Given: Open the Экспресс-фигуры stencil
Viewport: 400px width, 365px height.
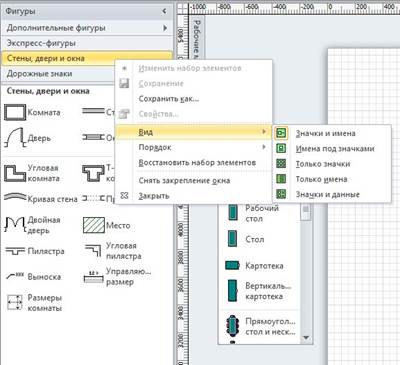Looking at the screenshot, I should [87, 43].
